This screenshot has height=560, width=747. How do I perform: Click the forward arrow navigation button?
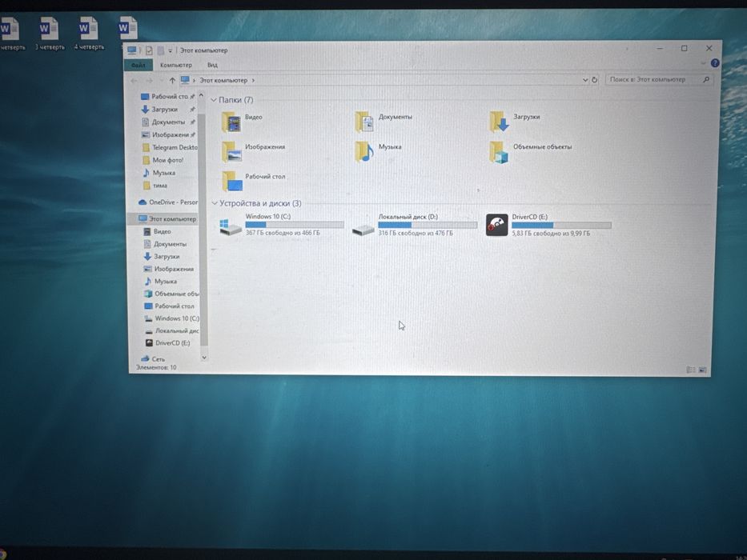[149, 81]
